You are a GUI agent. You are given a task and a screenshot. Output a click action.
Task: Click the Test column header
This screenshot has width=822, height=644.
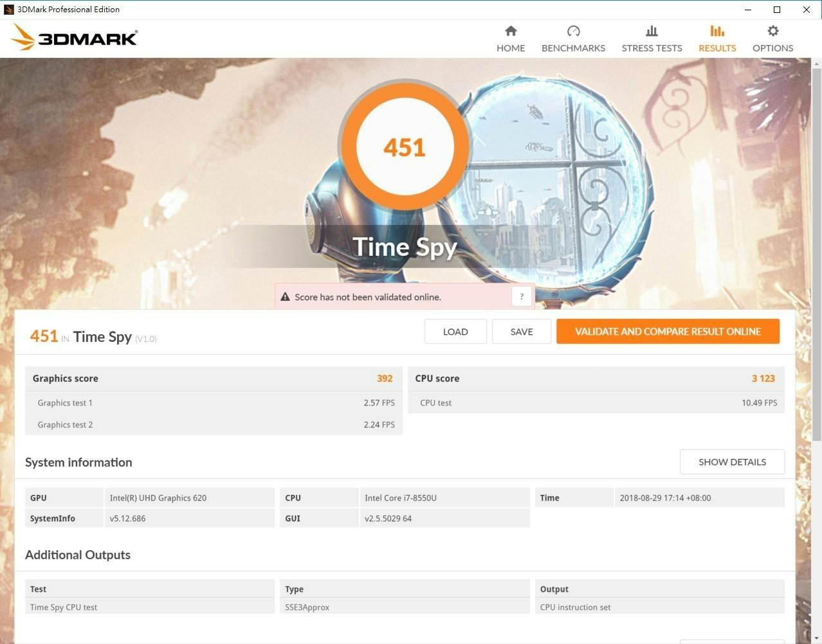pos(38,589)
